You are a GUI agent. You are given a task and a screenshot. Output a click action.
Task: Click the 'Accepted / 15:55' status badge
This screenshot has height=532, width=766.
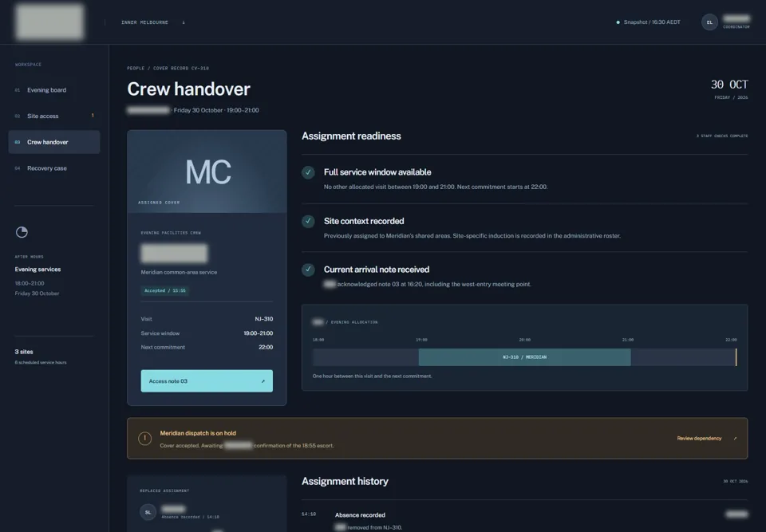[x=165, y=290]
